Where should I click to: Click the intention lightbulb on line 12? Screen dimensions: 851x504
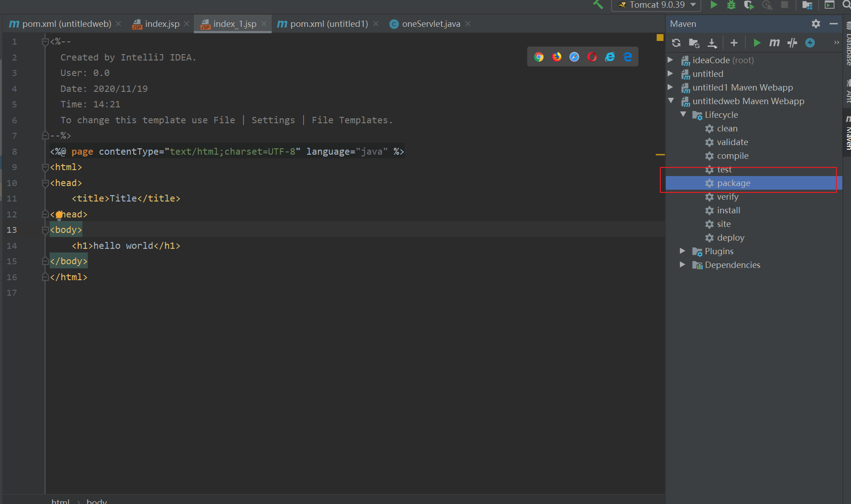(x=59, y=215)
